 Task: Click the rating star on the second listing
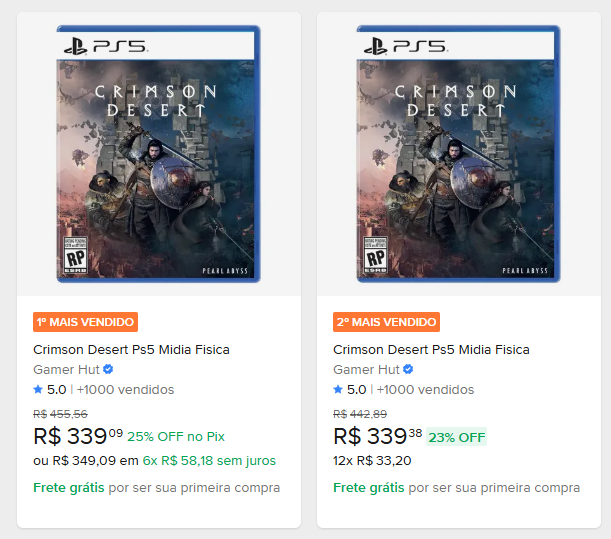click(338, 389)
